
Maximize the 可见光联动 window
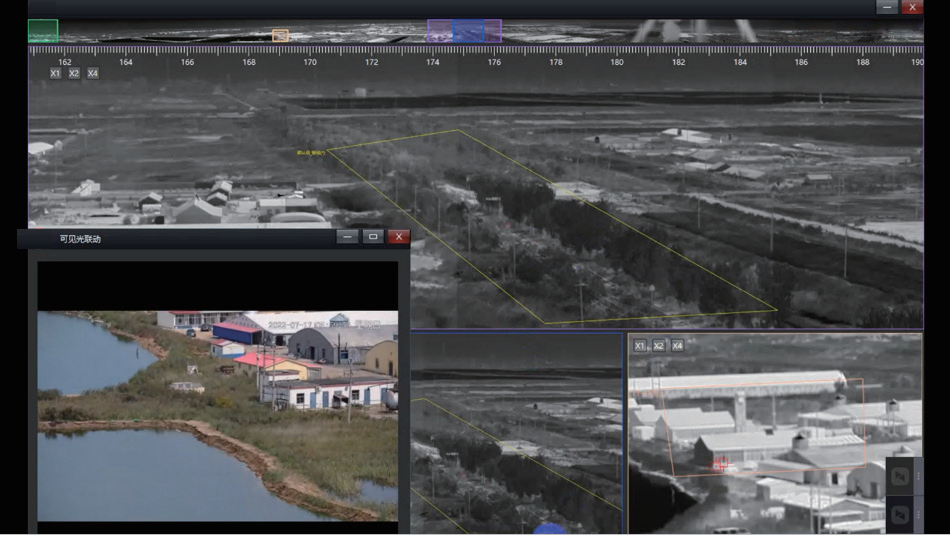pyautogui.click(x=373, y=236)
